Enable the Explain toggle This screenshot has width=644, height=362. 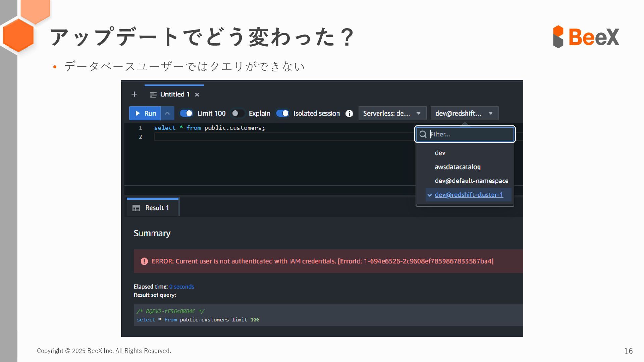[238, 114]
